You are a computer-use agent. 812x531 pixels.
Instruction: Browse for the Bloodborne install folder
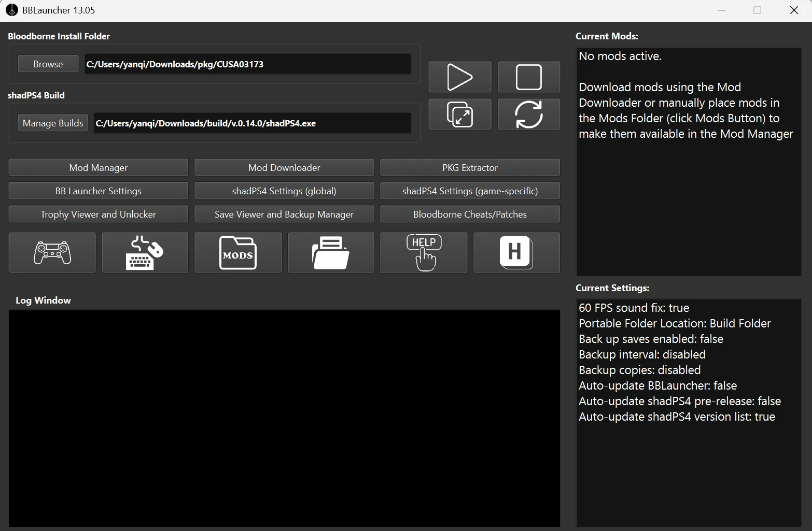point(48,64)
